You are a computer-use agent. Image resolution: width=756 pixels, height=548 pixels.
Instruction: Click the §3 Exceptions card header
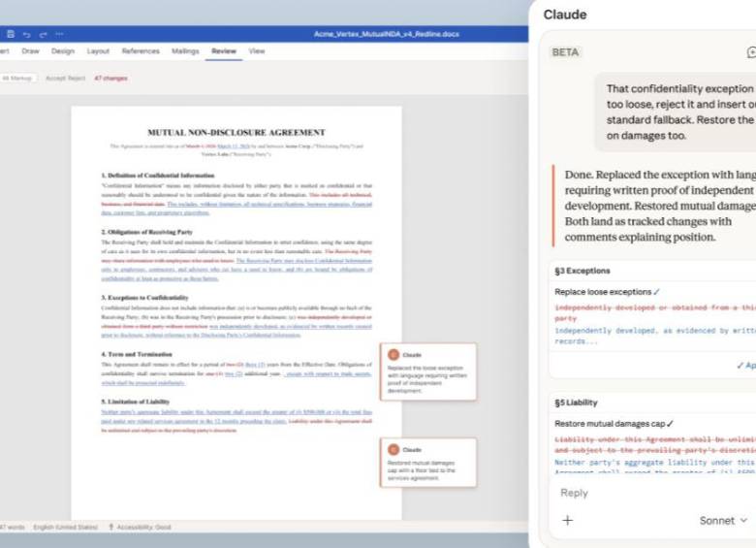pos(583,271)
